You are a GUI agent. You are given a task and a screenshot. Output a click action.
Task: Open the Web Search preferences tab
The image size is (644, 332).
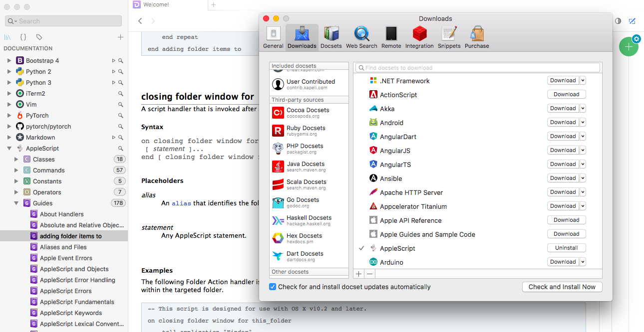(x=361, y=37)
